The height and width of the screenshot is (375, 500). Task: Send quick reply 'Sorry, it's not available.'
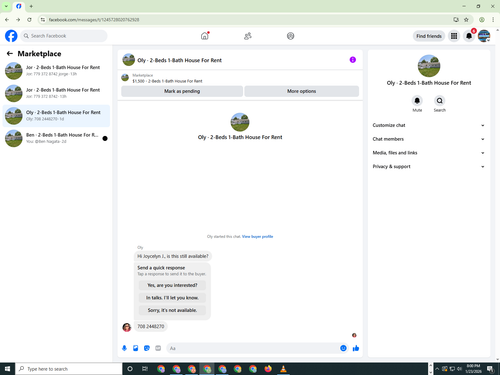point(172,310)
